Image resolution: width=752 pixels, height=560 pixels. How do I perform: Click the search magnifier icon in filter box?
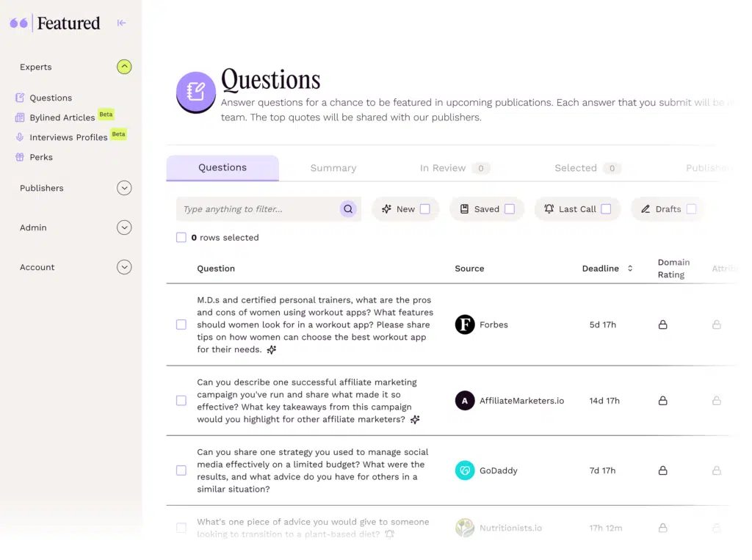point(348,209)
